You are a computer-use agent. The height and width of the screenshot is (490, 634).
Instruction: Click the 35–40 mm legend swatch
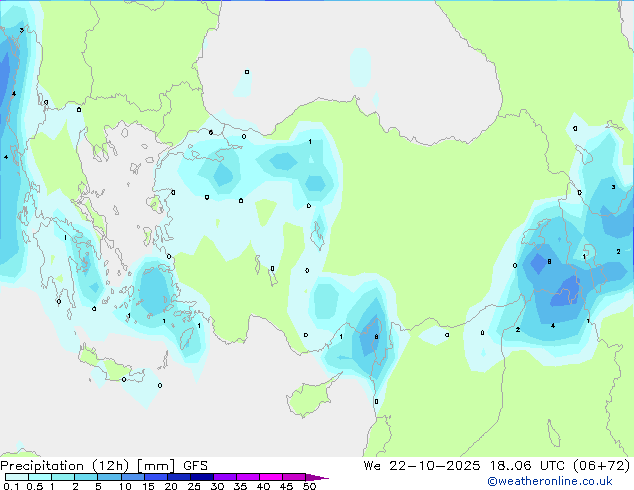pos(247,477)
